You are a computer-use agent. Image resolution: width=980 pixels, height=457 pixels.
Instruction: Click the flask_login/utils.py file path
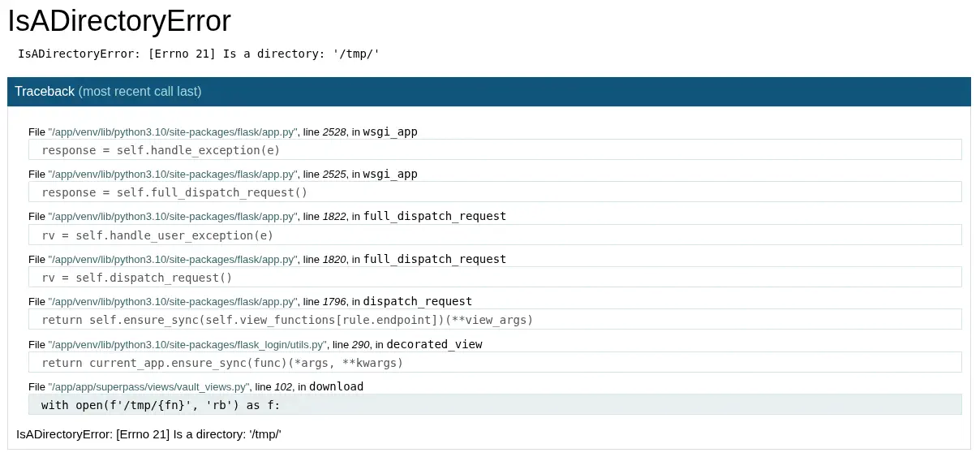coord(187,345)
